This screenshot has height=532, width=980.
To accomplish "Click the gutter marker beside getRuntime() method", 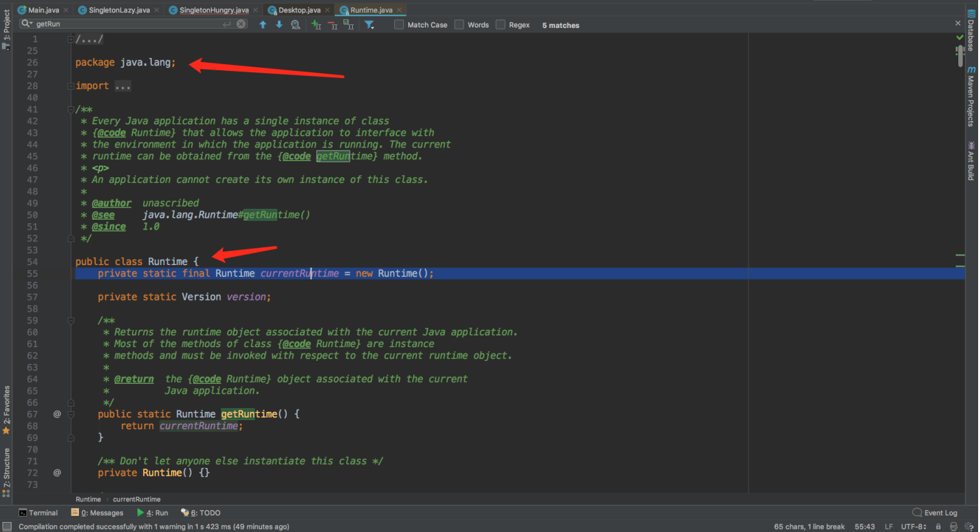I will tap(57, 414).
